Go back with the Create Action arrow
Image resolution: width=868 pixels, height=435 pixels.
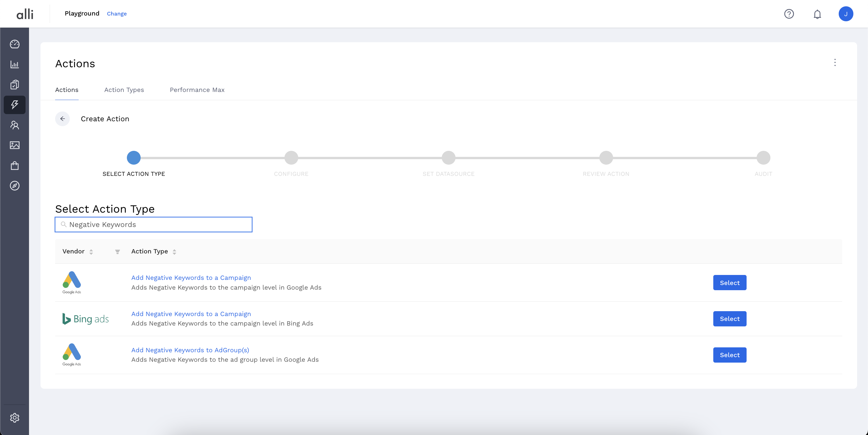[62, 119]
